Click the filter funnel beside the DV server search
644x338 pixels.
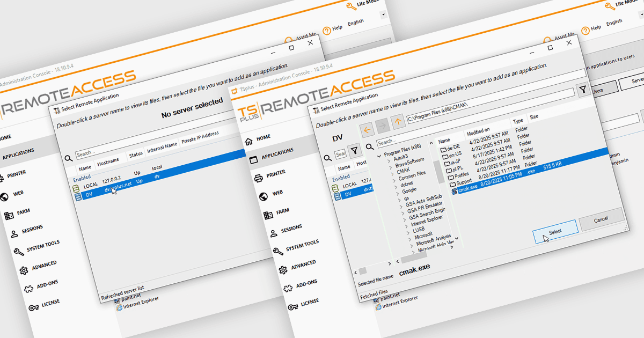[354, 151]
